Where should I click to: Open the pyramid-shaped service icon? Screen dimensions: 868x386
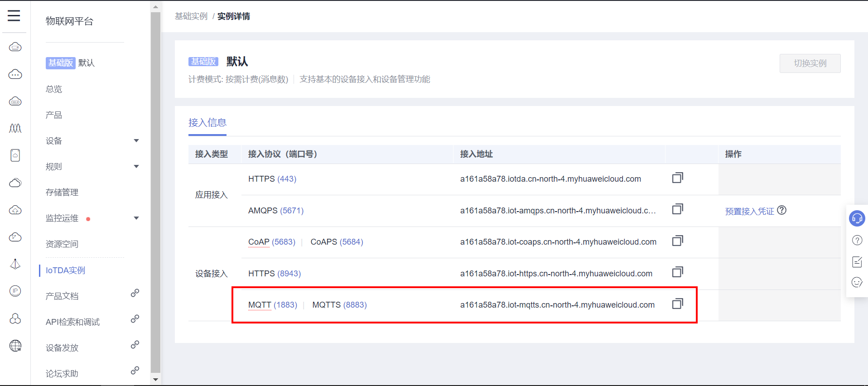[x=15, y=264]
